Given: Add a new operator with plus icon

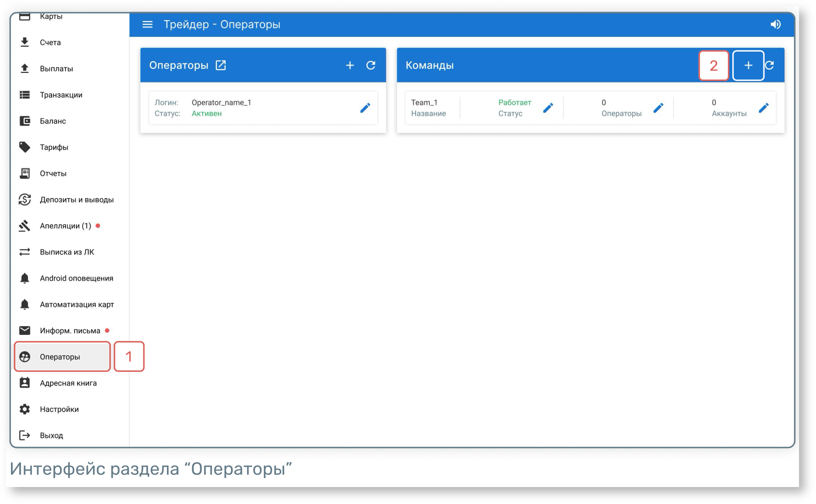Looking at the screenshot, I should [x=349, y=65].
